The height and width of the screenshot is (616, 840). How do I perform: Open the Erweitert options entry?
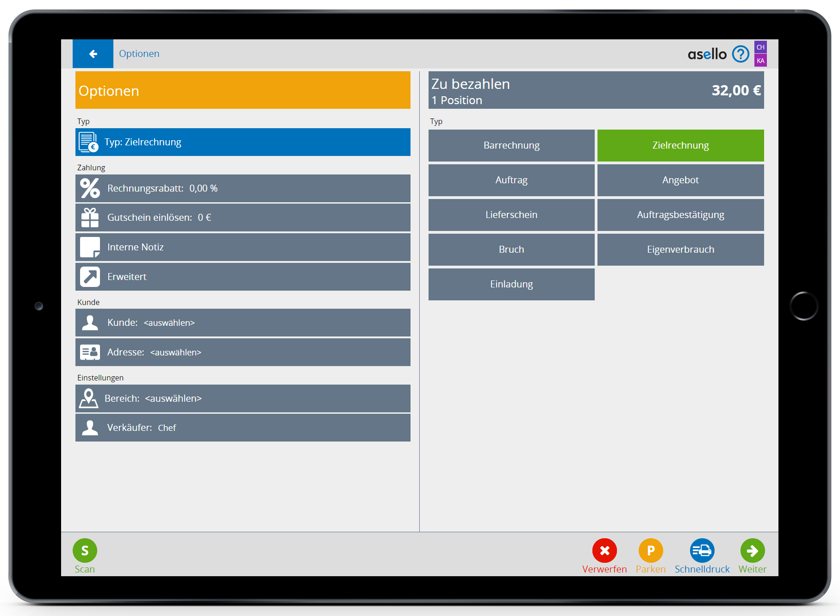coord(243,277)
